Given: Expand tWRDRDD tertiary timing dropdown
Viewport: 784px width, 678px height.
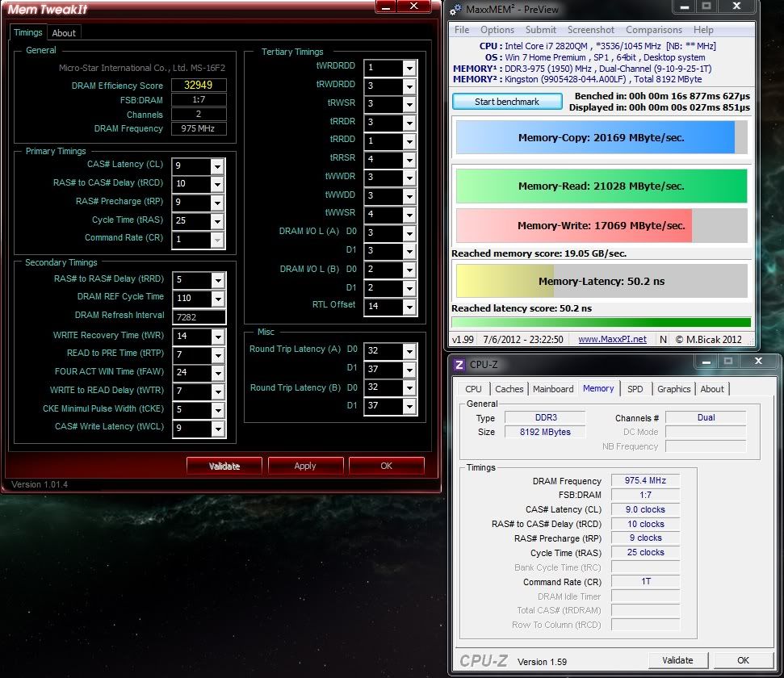Looking at the screenshot, I should (409, 68).
